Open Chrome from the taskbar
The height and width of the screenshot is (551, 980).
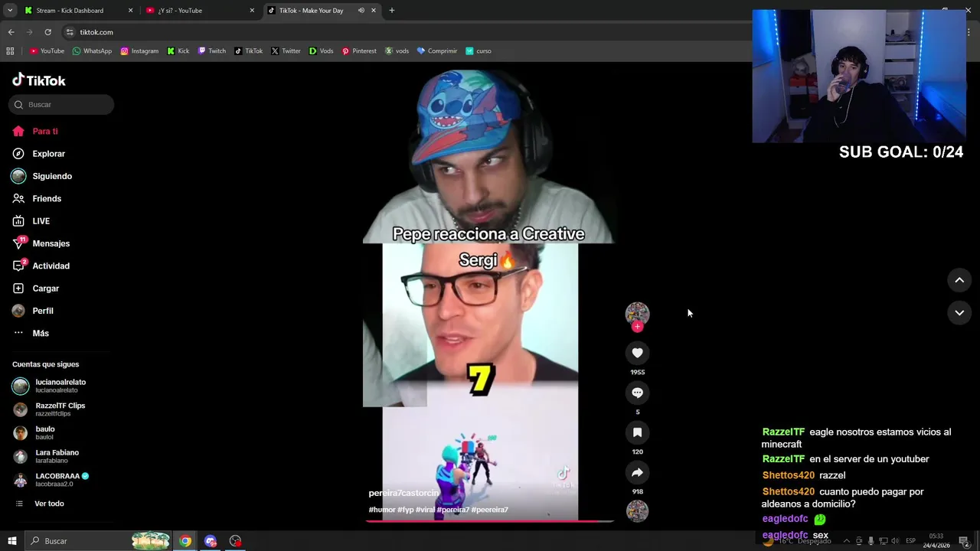(185, 541)
